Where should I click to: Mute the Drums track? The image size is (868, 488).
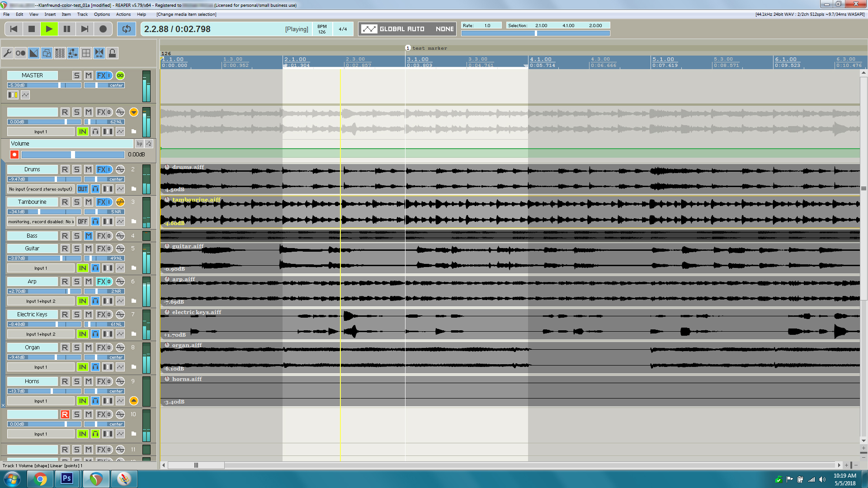point(89,169)
